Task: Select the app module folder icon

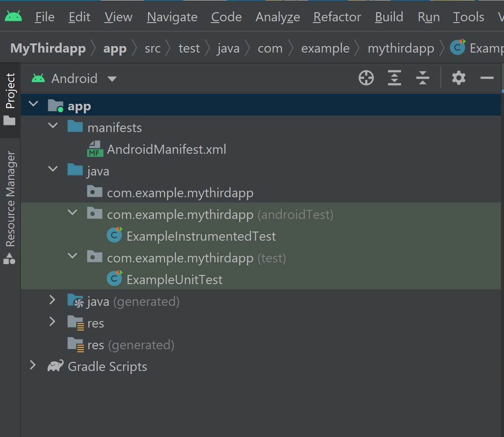Action: pyautogui.click(x=56, y=106)
